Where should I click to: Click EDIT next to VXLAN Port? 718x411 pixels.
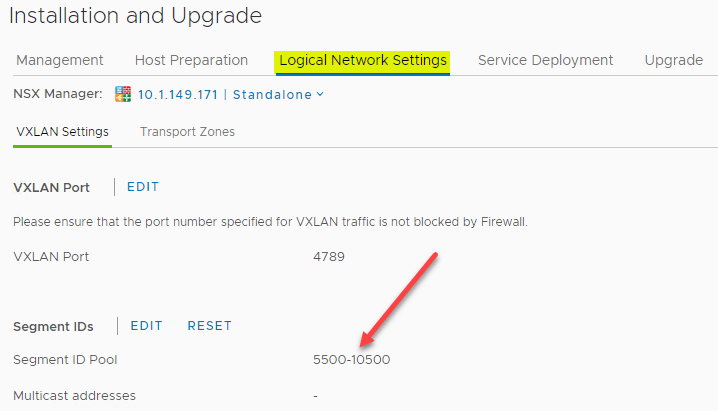click(x=143, y=187)
